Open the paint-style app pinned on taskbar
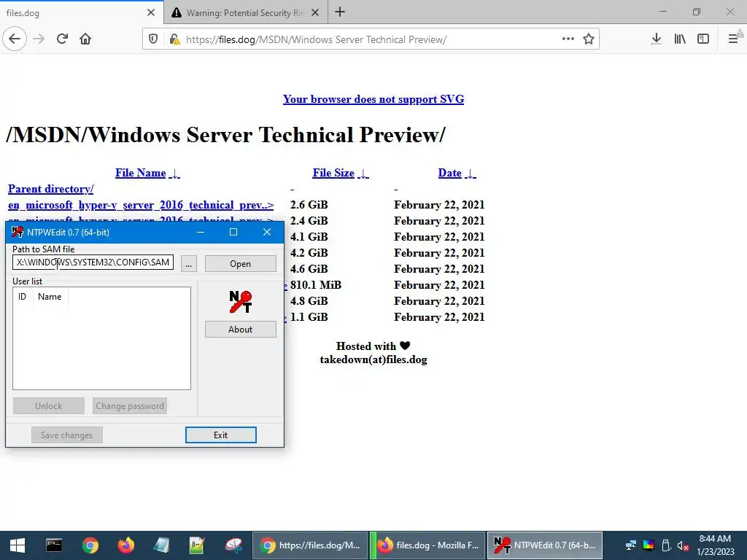This screenshot has height=560, width=747. [233, 545]
